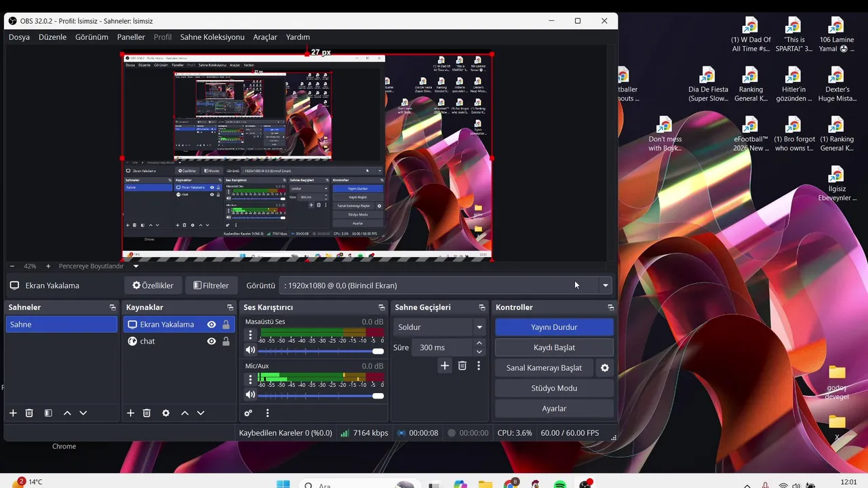Image resolution: width=868 pixels, height=488 pixels.
Task: Undock the Ses Karıştırıcı panel
Action: [382, 308]
